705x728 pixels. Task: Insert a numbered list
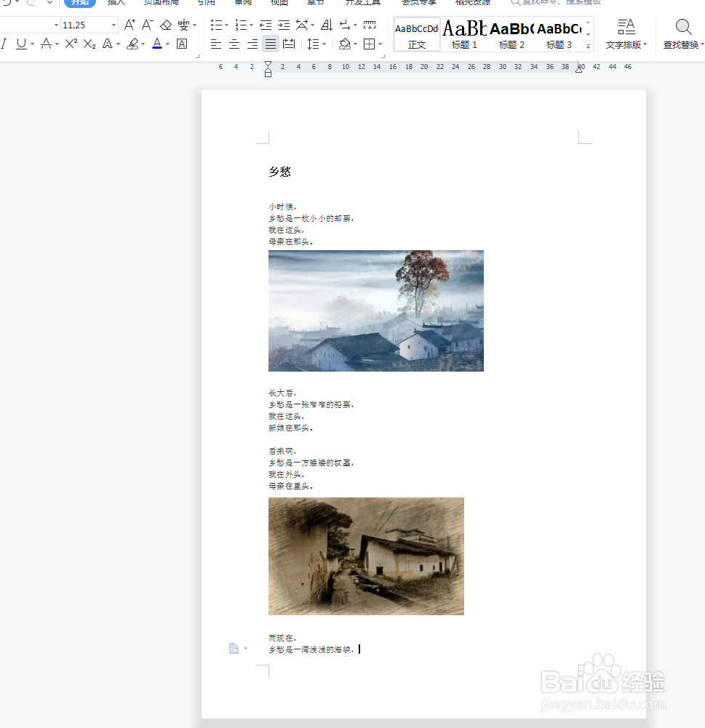click(241, 25)
